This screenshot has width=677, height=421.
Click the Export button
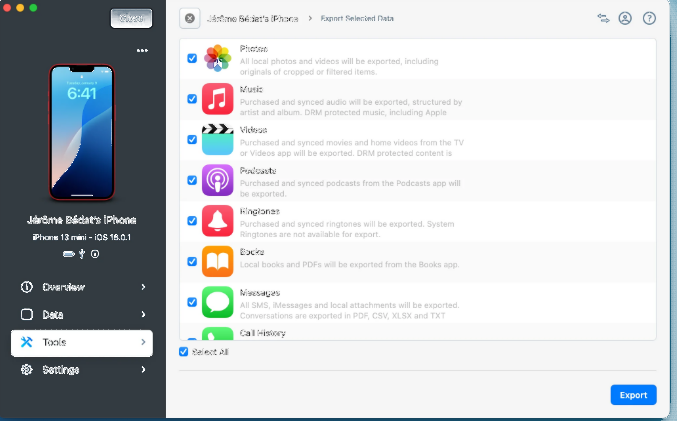633,395
